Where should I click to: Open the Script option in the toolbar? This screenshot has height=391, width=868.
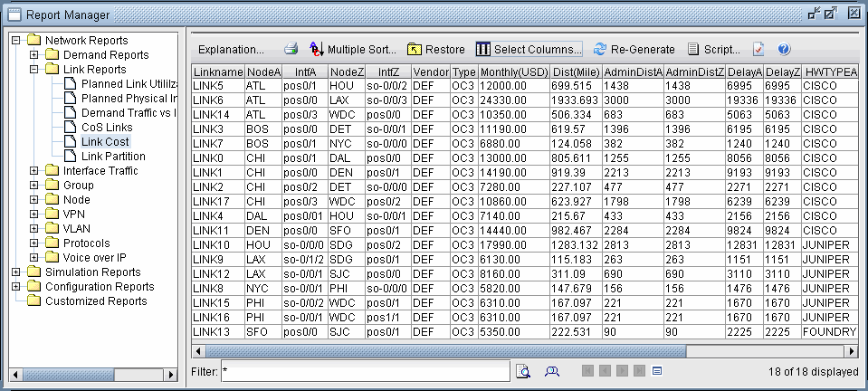pyautogui.click(x=713, y=50)
